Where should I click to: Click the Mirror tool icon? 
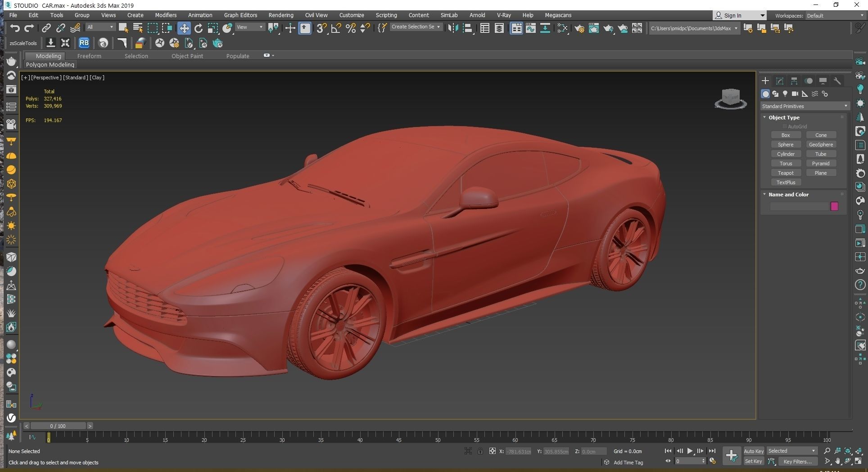(453, 28)
